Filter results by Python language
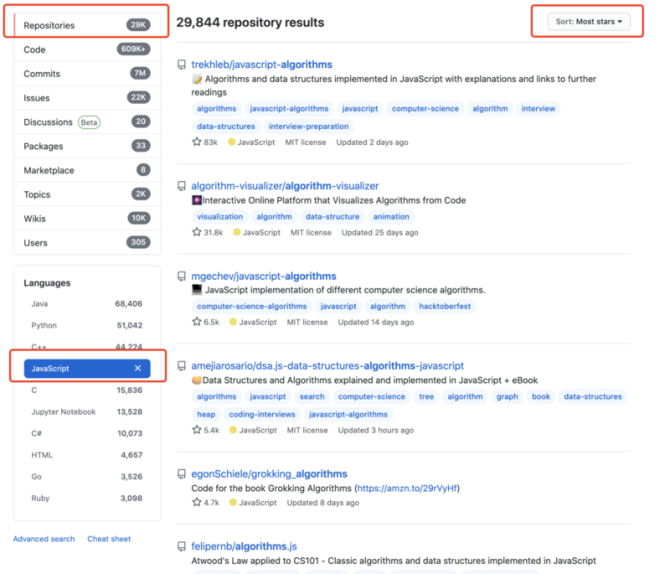Screen dimensions: 670x574 [87, 325]
